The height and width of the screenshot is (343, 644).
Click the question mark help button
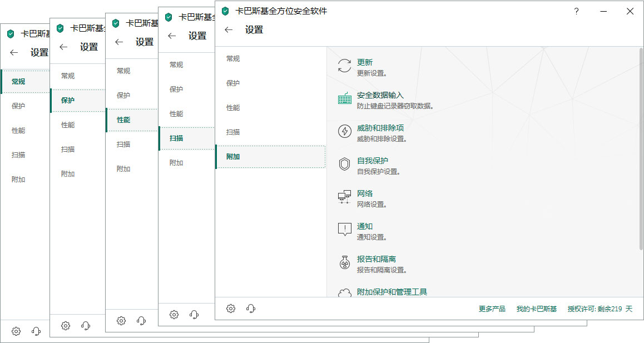[x=577, y=11]
